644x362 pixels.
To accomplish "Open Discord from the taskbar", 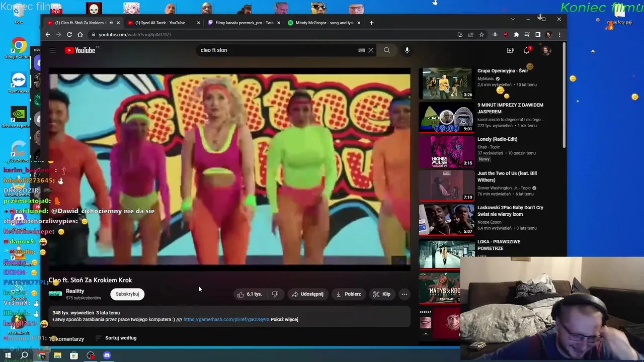I will (x=107, y=355).
